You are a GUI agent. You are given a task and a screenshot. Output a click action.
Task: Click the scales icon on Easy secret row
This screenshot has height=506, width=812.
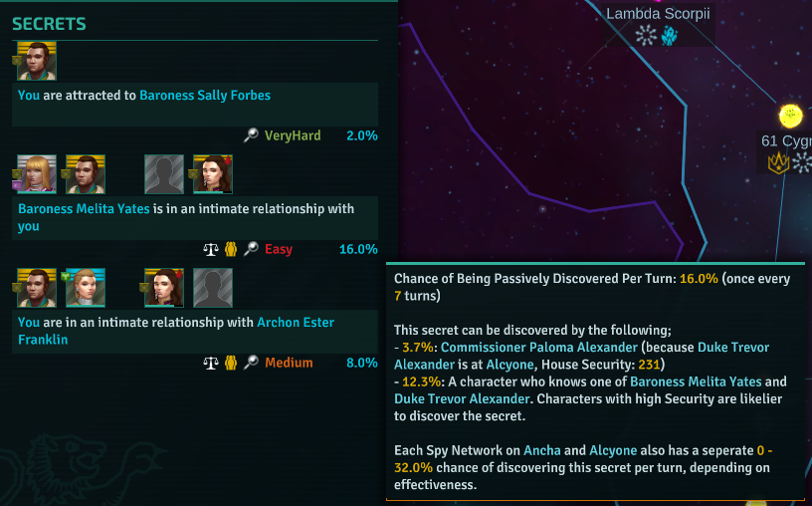coord(211,249)
